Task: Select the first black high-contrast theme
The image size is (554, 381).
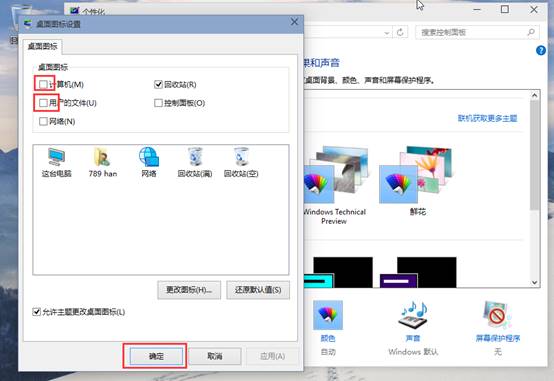Action: 338,272
